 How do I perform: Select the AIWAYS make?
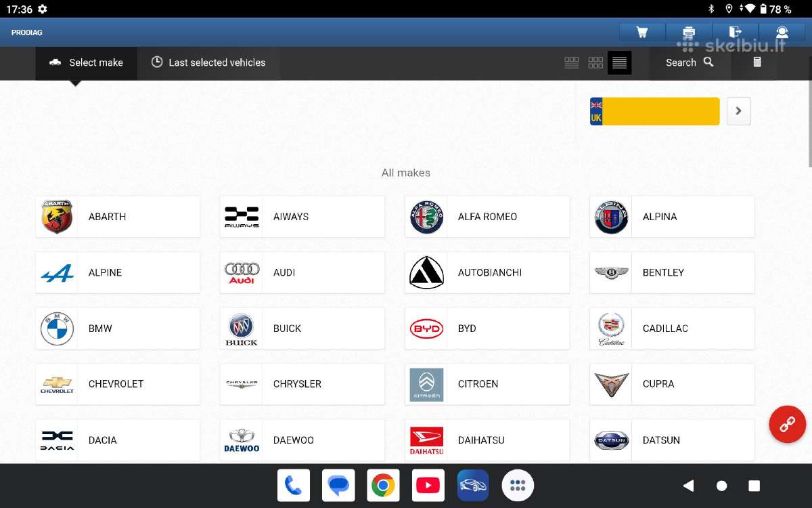(x=302, y=217)
